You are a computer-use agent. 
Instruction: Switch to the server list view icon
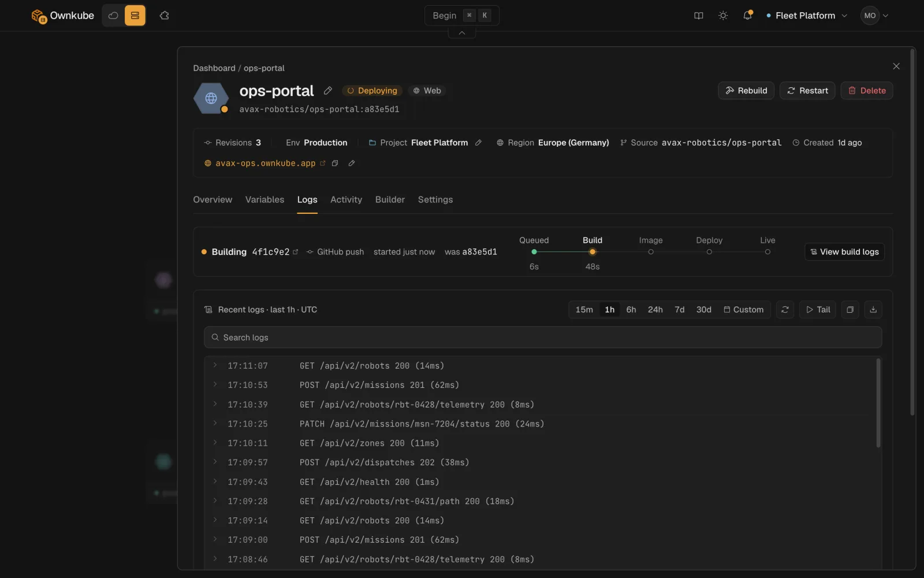tap(135, 16)
